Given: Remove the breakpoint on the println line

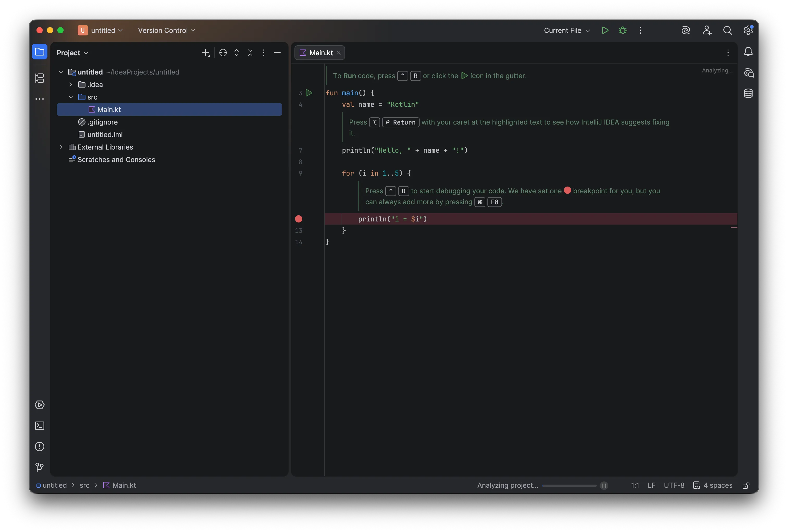Looking at the screenshot, I should coord(298,219).
